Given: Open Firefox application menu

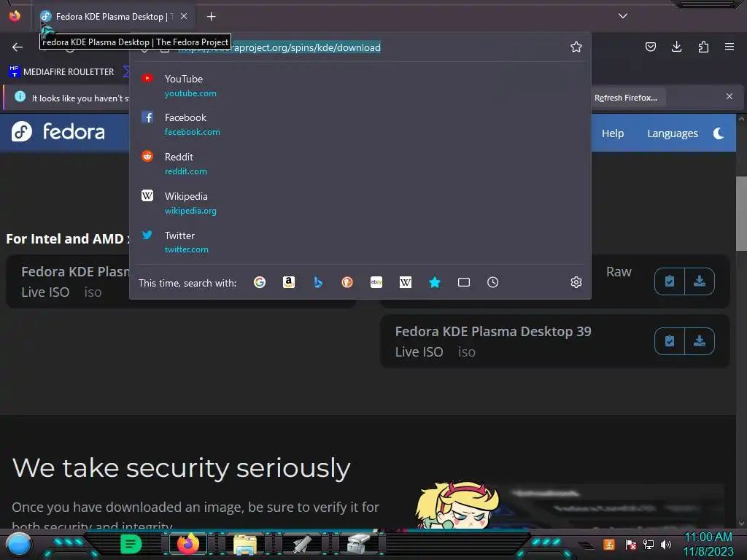Looking at the screenshot, I should point(729,47).
